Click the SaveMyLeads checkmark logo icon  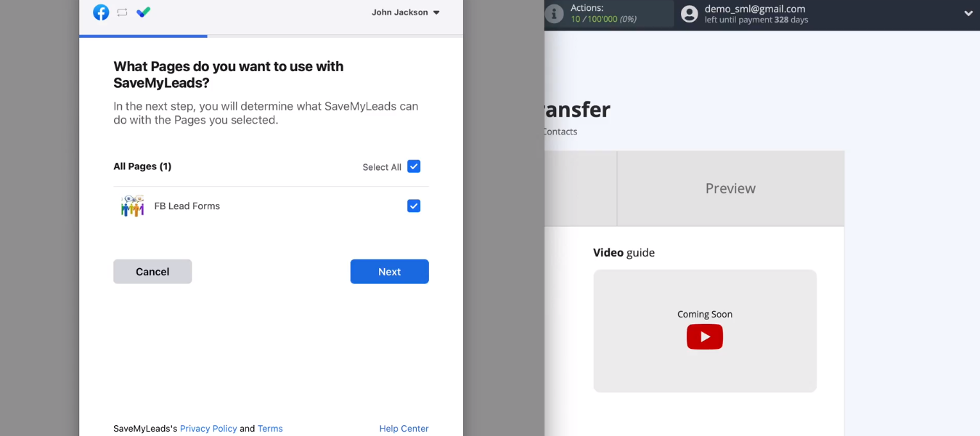pyautogui.click(x=143, y=12)
